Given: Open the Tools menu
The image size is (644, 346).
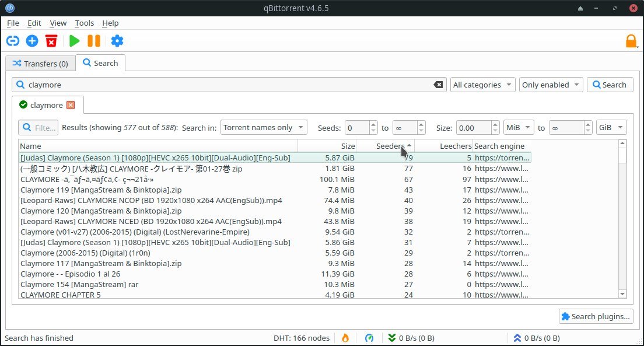Looking at the screenshot, I should point(84,23).
